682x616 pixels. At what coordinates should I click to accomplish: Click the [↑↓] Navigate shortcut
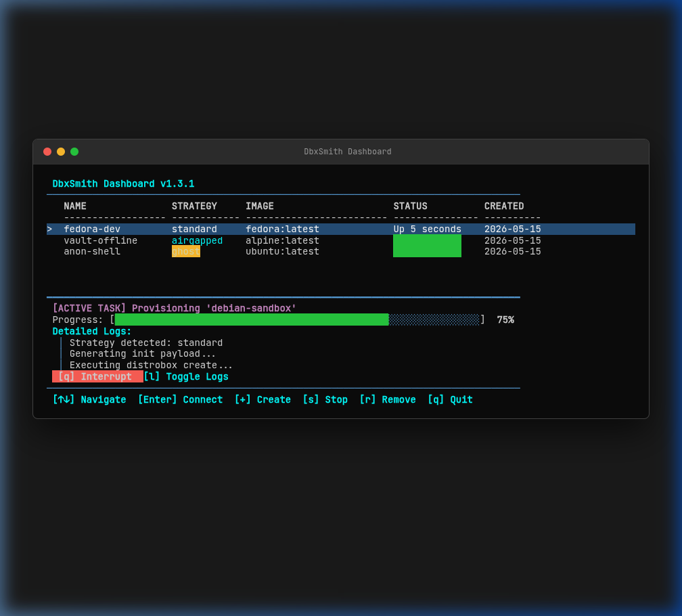click(89, 399)
